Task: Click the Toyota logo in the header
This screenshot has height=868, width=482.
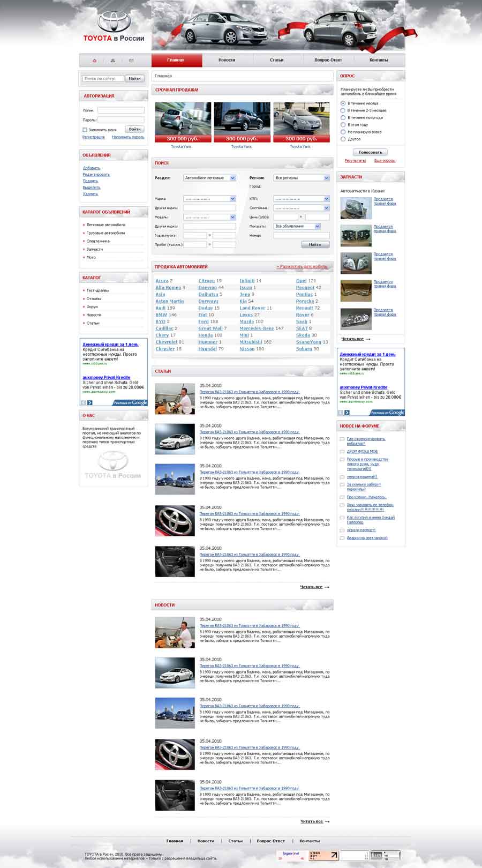Action: point(114,27)
